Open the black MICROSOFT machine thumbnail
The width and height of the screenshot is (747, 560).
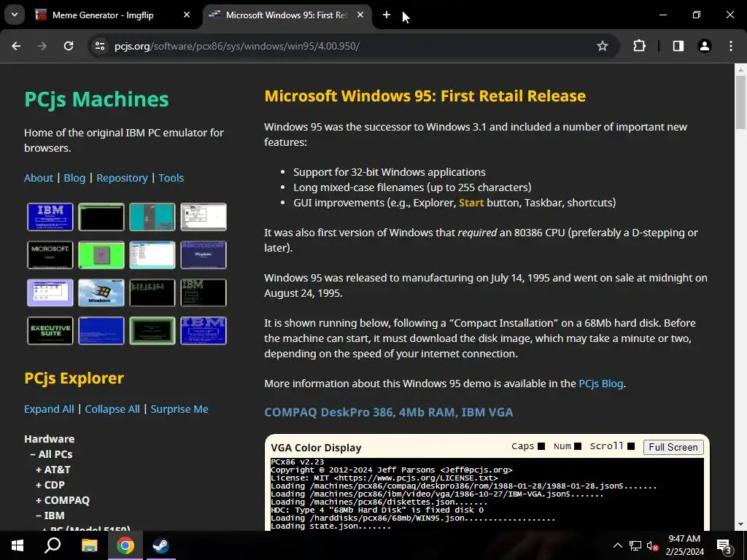click(x=50, y=254)
